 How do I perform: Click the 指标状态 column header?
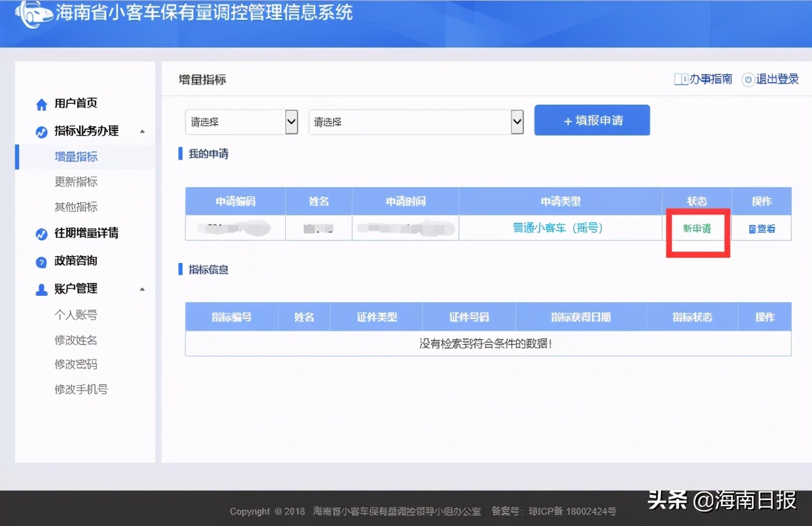click(692, 317)
